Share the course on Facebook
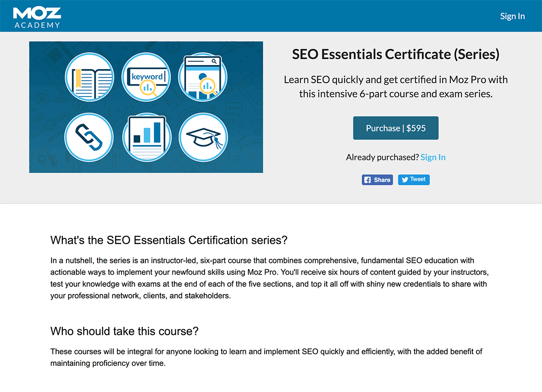The image size is (542, 392). point(377,180)
